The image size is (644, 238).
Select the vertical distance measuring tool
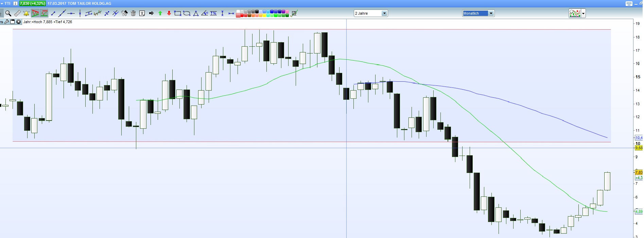[x=222, y=13]
